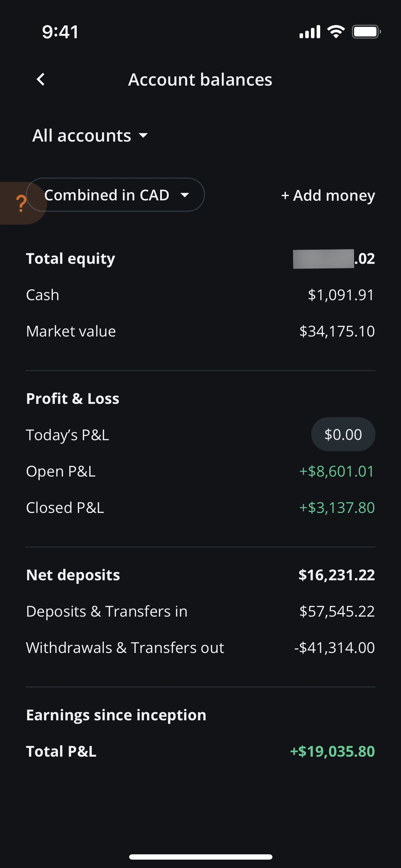Tap the Cash balance amount
This screenshot has width=401, height=868.
click(341, 295)
